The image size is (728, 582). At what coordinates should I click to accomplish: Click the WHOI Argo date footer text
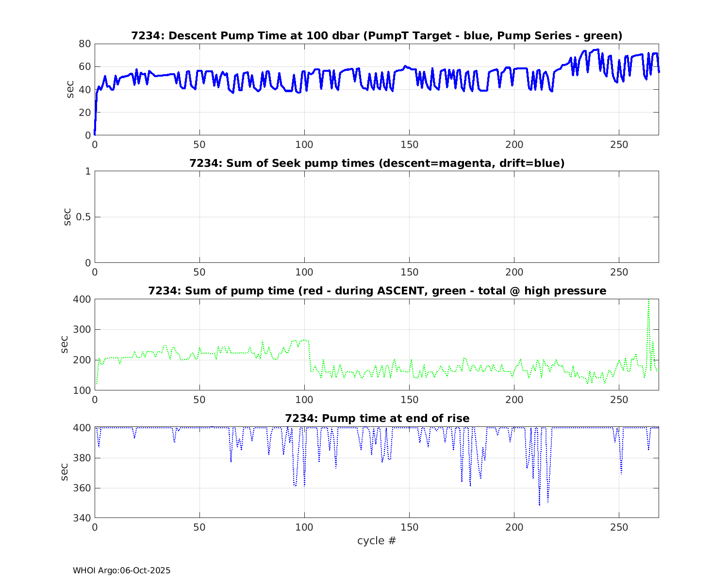[x=121, y=571]
